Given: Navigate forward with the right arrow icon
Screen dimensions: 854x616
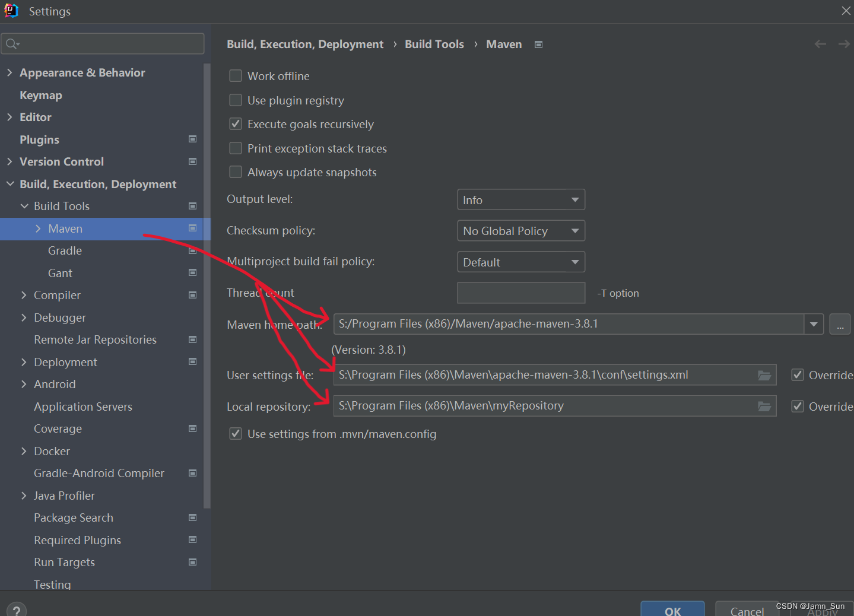Looking at the screenshot, I should (844, 44).
